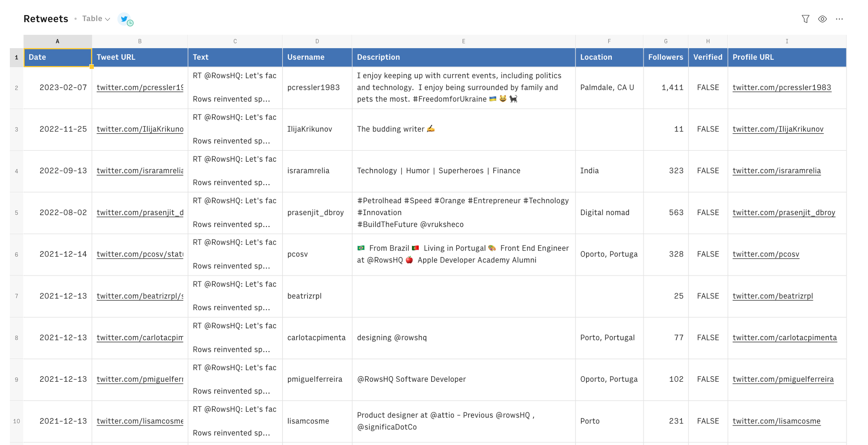Open twitter.com/IlijaKrikunov profile link
The width and height of the screenshot is (868, 445).
pyautogui.click(x=778, y=129)
